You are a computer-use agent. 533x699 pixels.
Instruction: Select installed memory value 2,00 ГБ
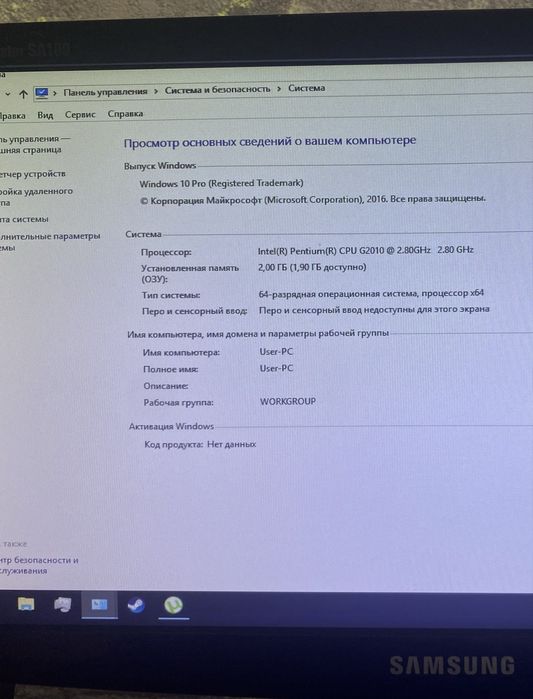(x=312, y=267)
